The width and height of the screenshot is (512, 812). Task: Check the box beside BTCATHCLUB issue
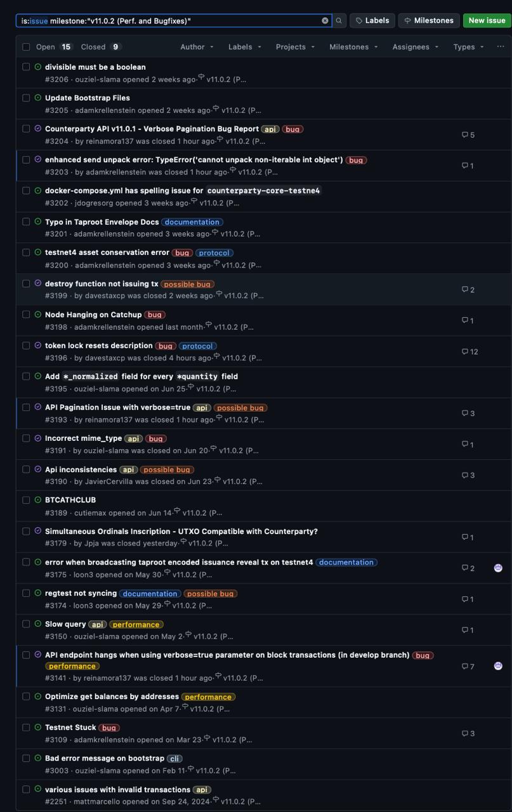[26, 500]
